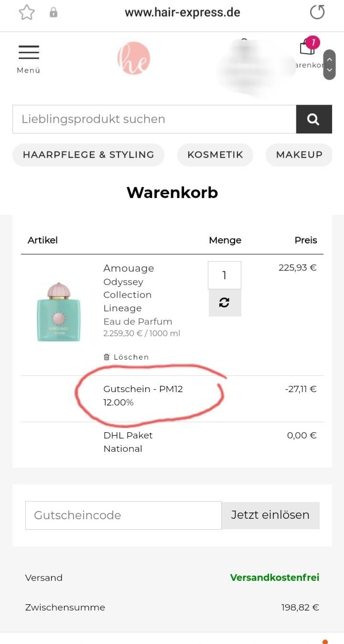Focus the 'Lieblingsprodukt suchen' search field
Screen dimensions: 344x644
tap(154, 119)
